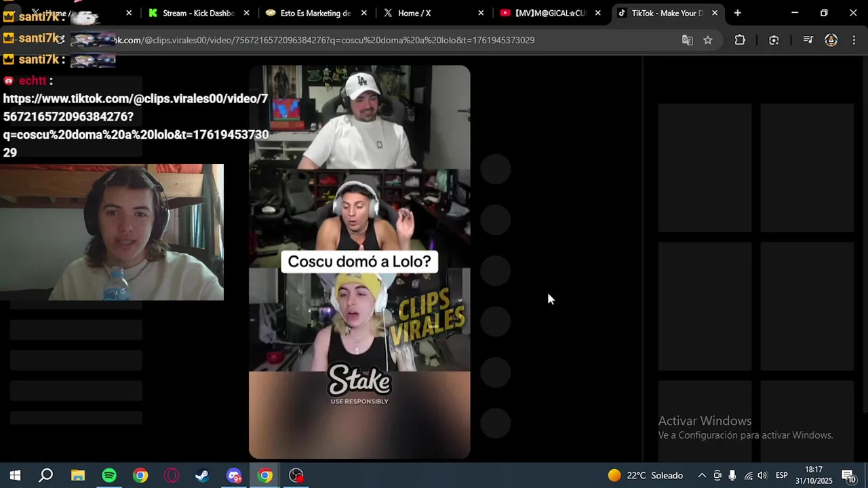
Task: Click the microphone tray icon
Action: [732, 475]
